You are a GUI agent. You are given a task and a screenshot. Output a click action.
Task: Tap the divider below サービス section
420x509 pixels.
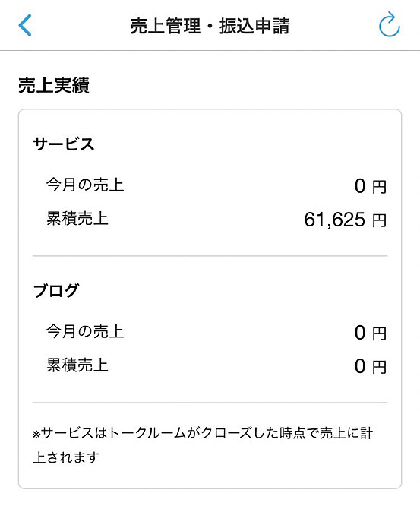pyautogui.click(x=210, y=256)
